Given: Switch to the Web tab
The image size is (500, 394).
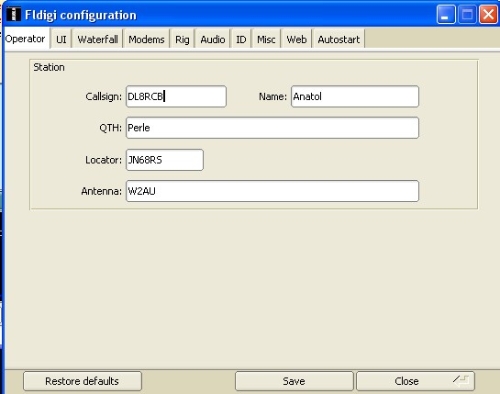Looking at the screenshot, I should tap(296, 39).
